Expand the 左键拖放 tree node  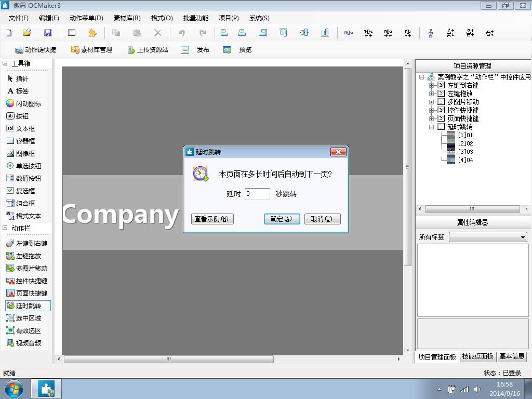431,94
